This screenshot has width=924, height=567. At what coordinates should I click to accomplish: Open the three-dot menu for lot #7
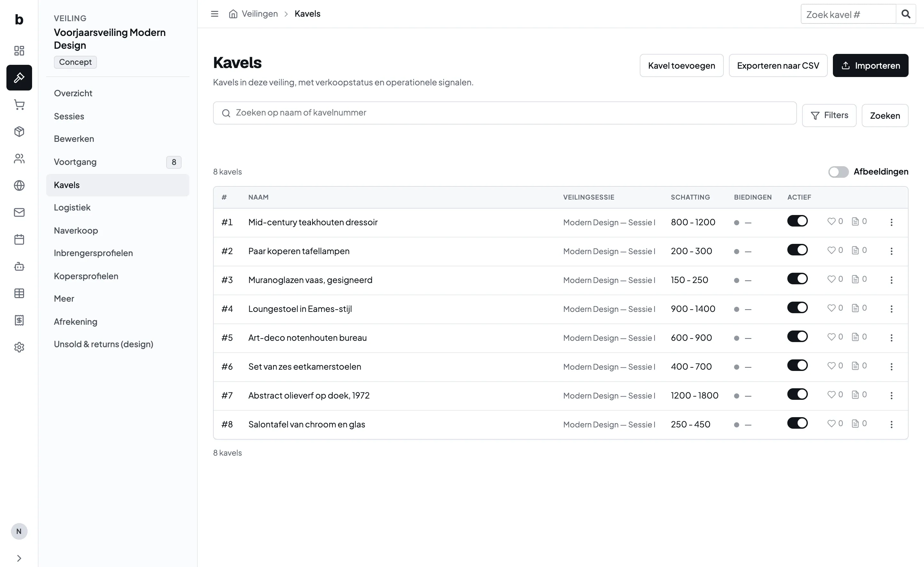(891, 396)
